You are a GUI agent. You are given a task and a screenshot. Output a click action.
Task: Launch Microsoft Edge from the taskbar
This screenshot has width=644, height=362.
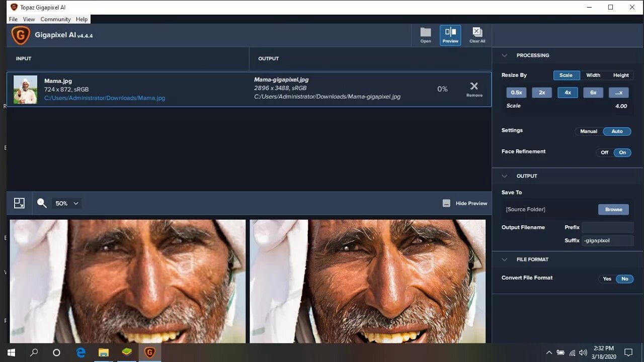(80, 352)
